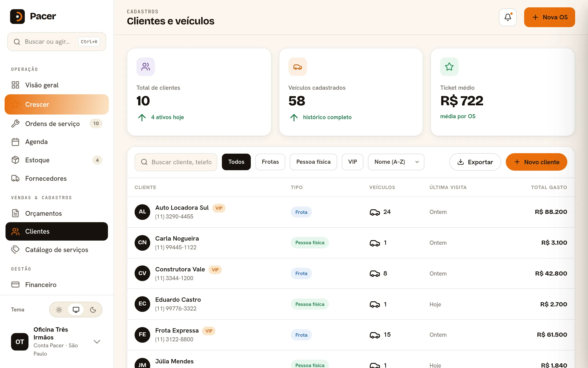Click the Ordens de serviço badge 10
Viewport: 588px width, 368px height.
96,124
